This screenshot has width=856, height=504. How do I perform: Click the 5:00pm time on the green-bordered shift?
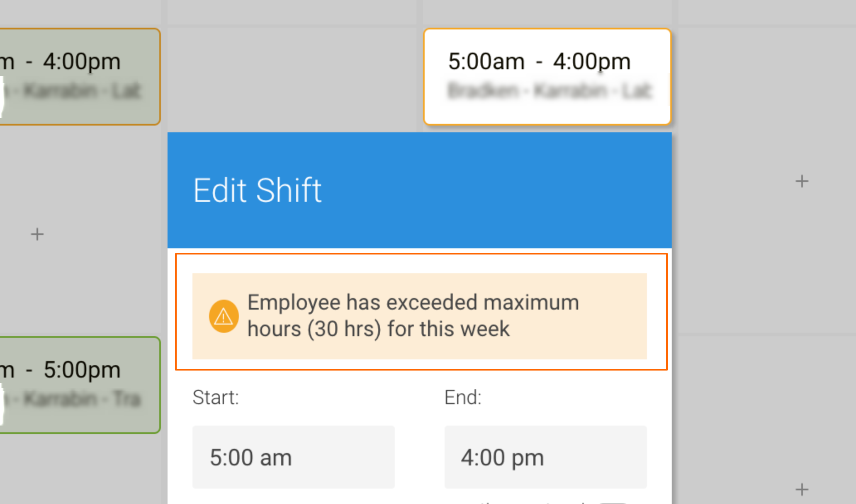82,370
